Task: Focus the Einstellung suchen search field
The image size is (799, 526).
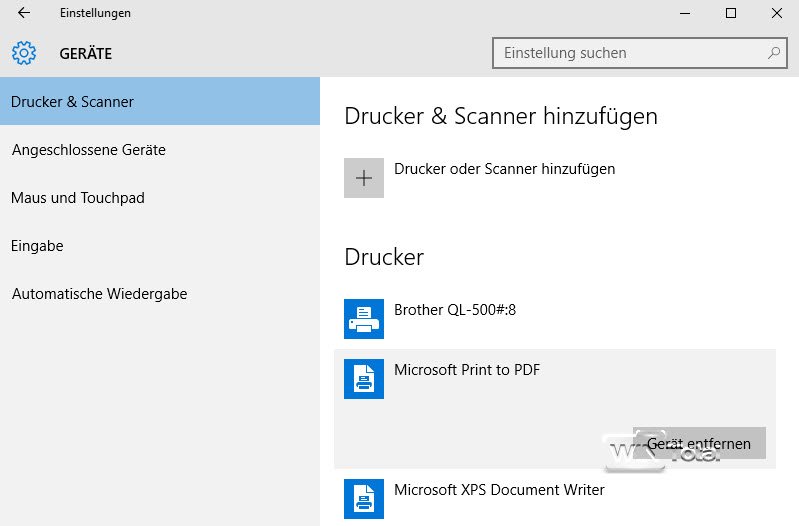Action: tap(630, 53)
